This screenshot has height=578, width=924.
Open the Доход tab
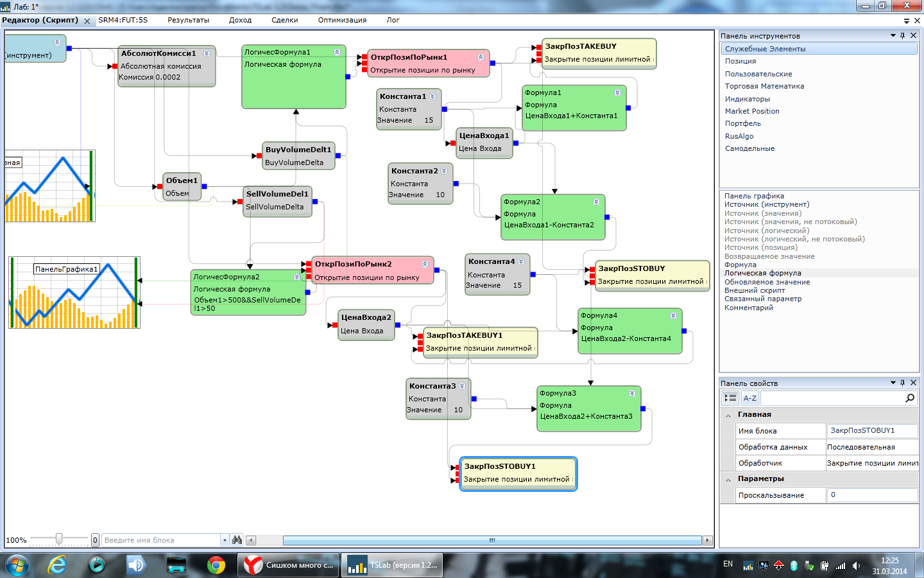pyautogui.click(x=241, y=20)
